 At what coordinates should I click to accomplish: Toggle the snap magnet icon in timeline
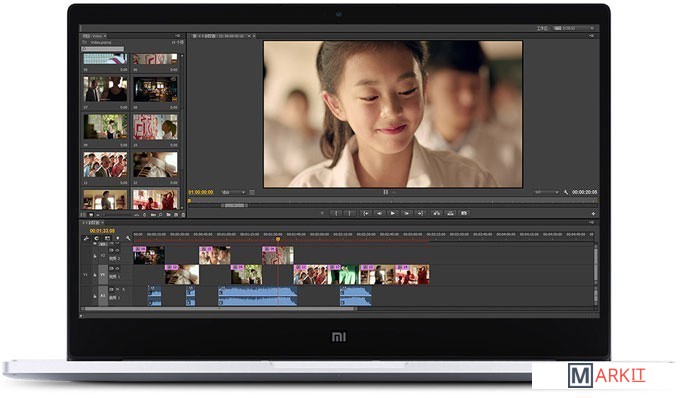click(97, 238)
